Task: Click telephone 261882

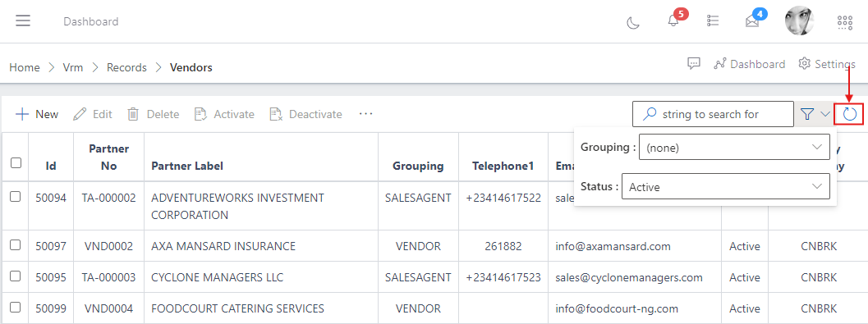Action: tap(503, 246)
